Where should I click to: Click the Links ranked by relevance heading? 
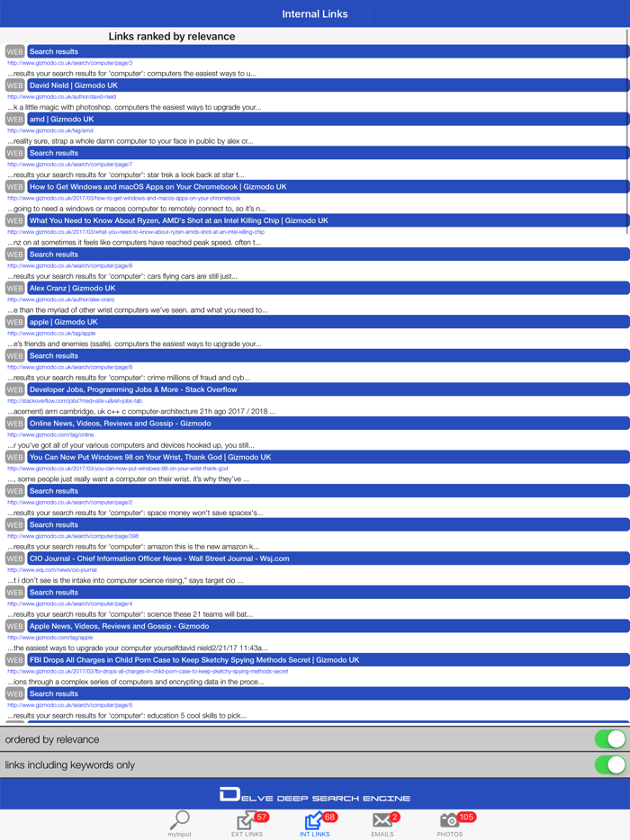(x=172, y=37)
